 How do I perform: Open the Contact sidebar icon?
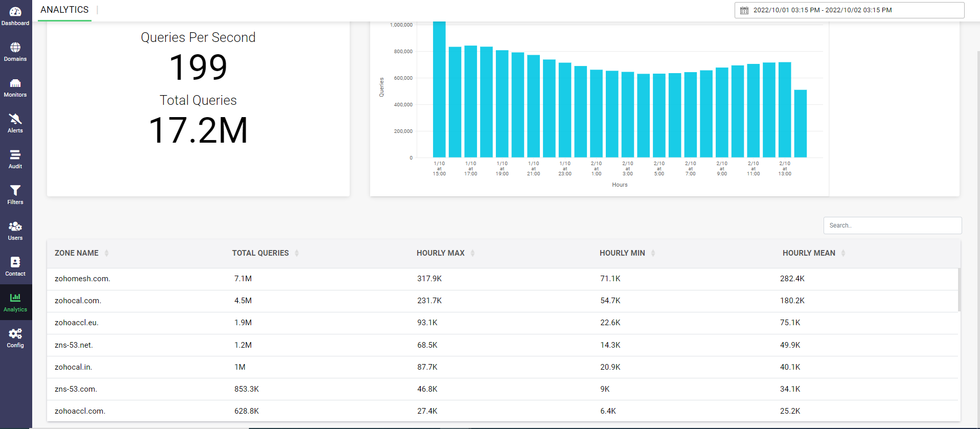15,262
